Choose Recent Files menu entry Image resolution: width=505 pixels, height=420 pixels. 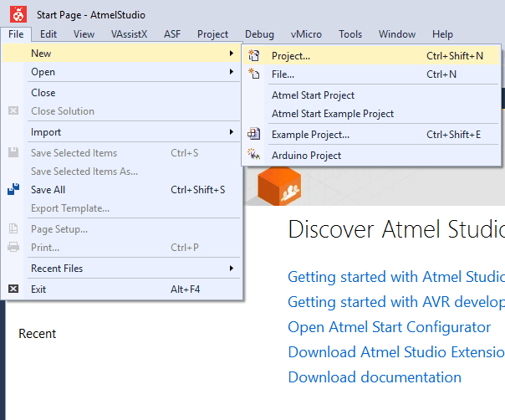tap(122, 269)
